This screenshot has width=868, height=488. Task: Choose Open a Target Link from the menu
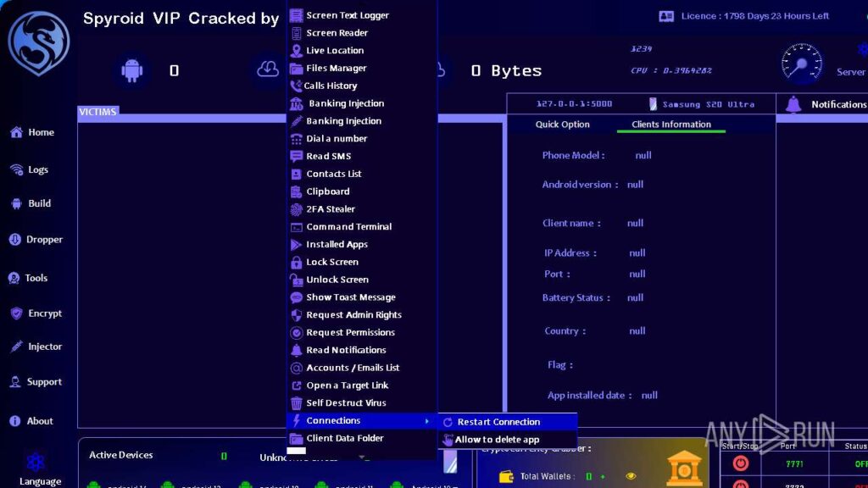362,385
